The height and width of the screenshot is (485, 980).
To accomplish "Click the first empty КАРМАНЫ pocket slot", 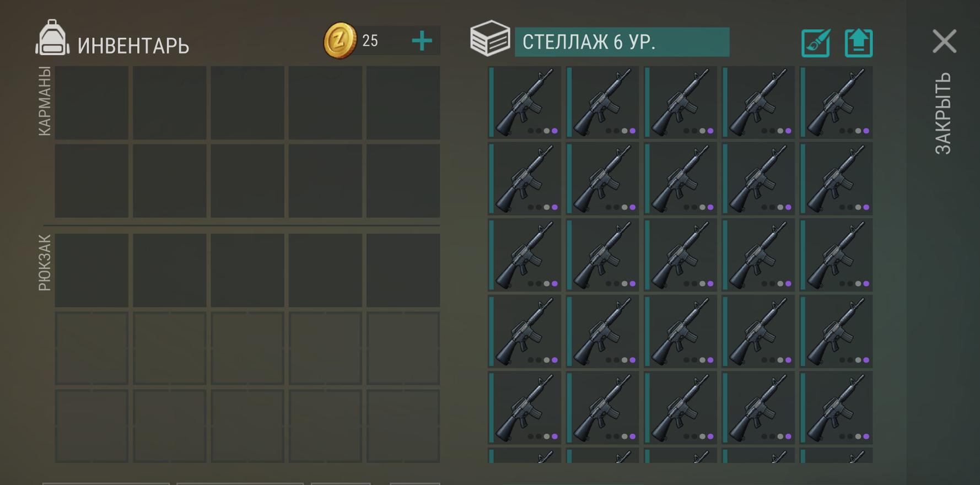I will click(x=91, y=103).
